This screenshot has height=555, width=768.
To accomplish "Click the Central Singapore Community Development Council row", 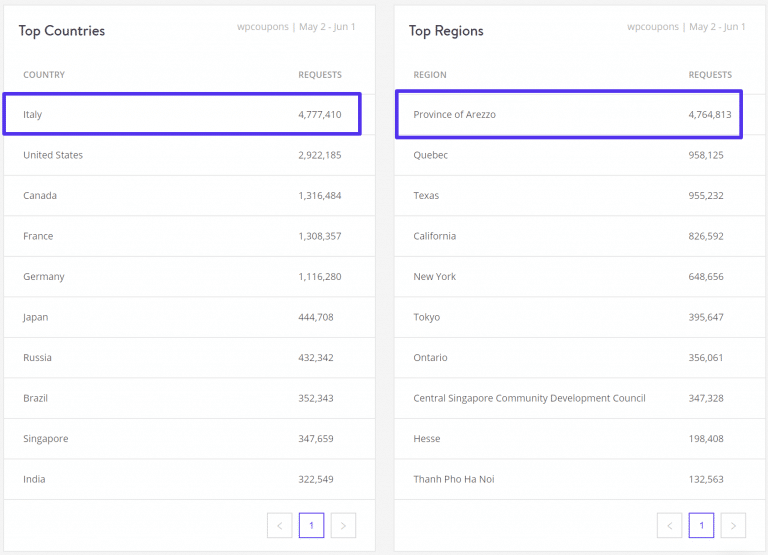I will tap(572, 398).
